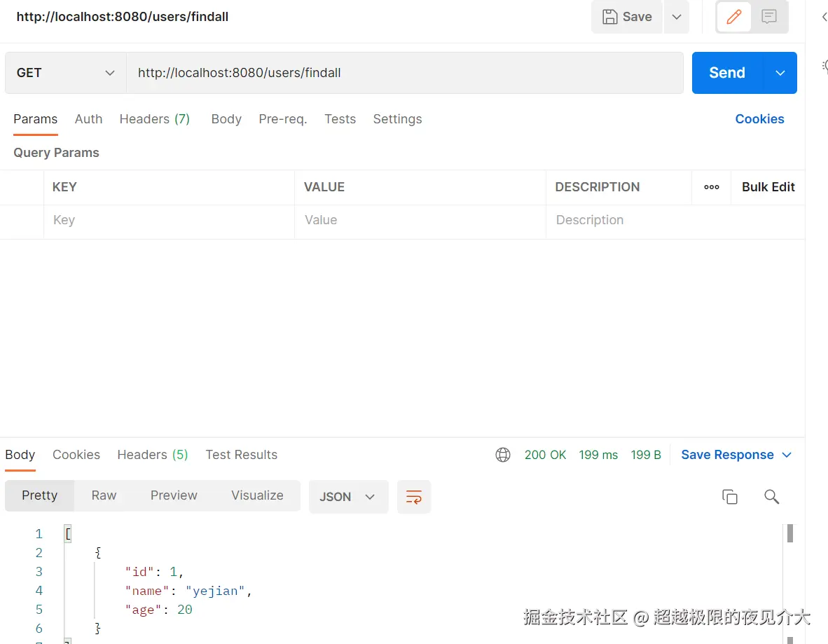Switch to edit mode with pencil icon

coord(733,17)
